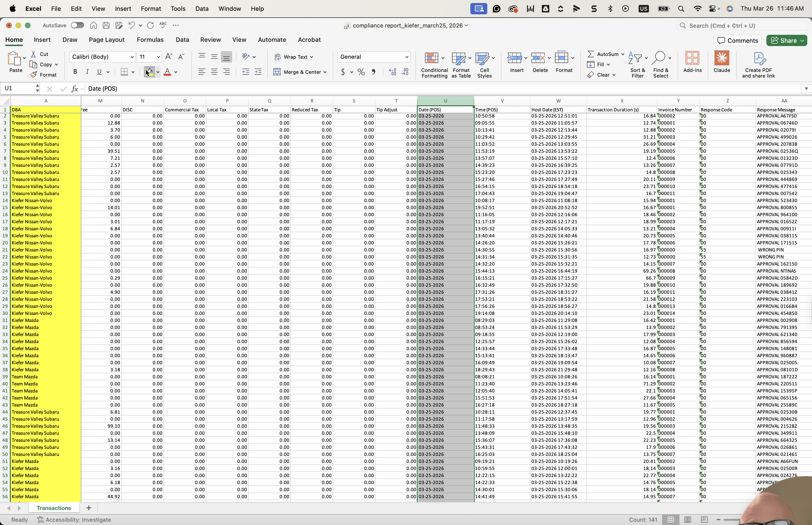Image resolution: width=812 pixels, height=525 pixels.
Task: Click the fill color highlighter swatch
Action: [149, 72]
